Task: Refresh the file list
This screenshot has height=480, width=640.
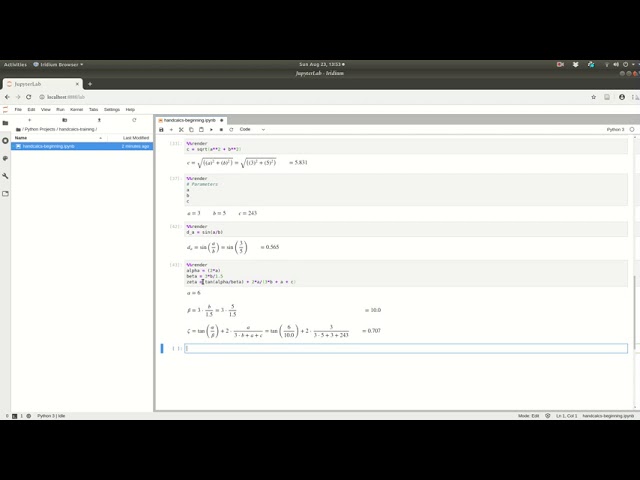Action: click(x=134, y=120)
